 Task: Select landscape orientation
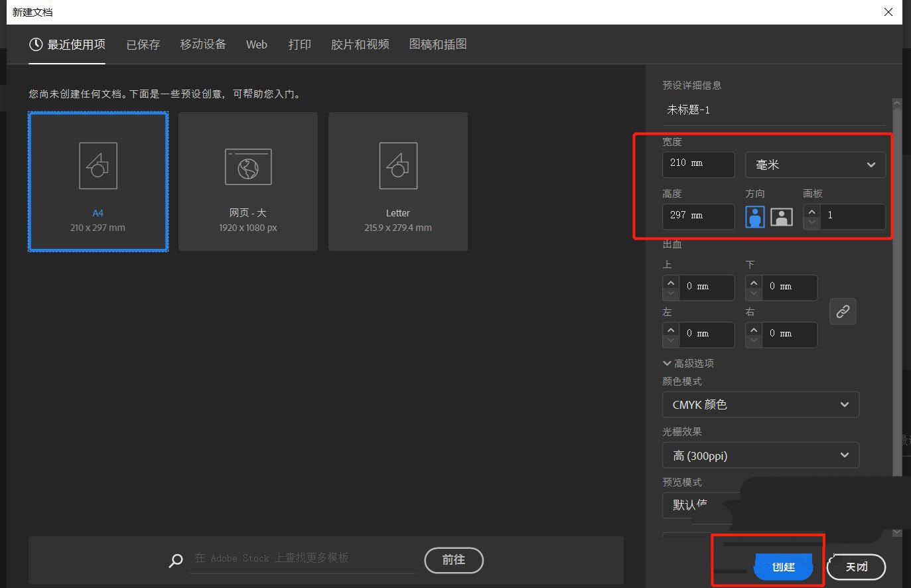coord(782,216)
